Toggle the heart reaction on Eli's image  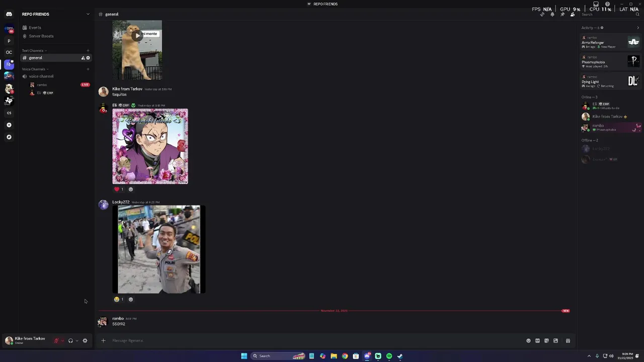point(119,190)
